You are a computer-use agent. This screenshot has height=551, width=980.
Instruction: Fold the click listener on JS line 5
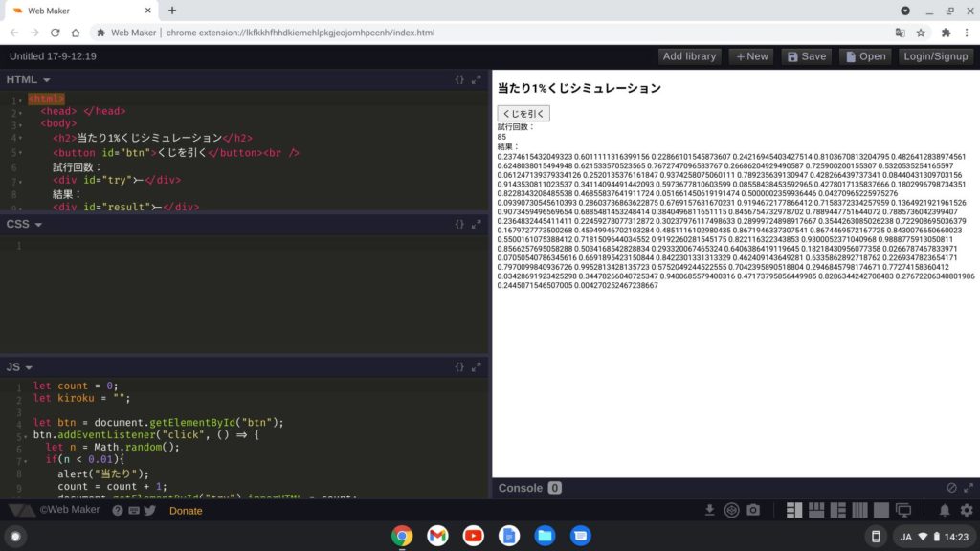click(x=25, y=436)
